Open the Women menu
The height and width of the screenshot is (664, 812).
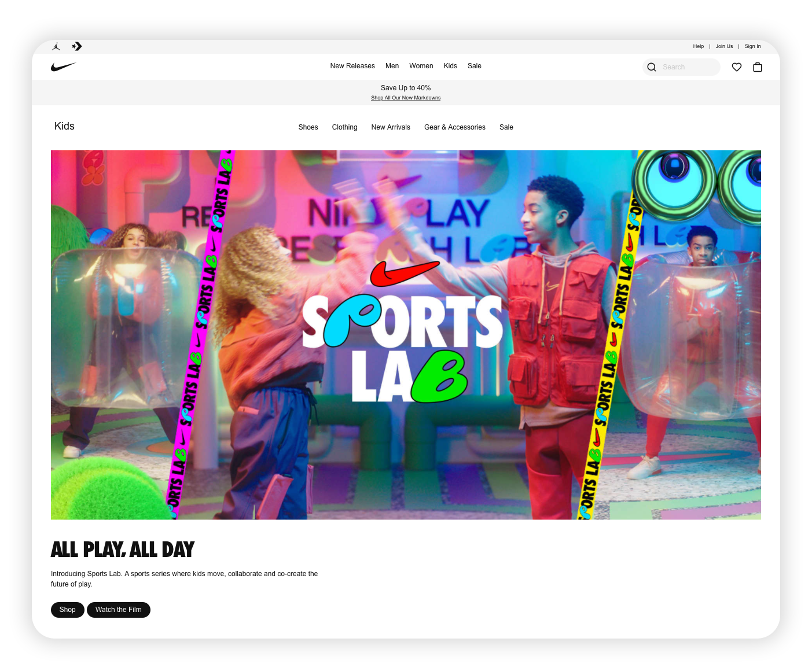[421, 66]
